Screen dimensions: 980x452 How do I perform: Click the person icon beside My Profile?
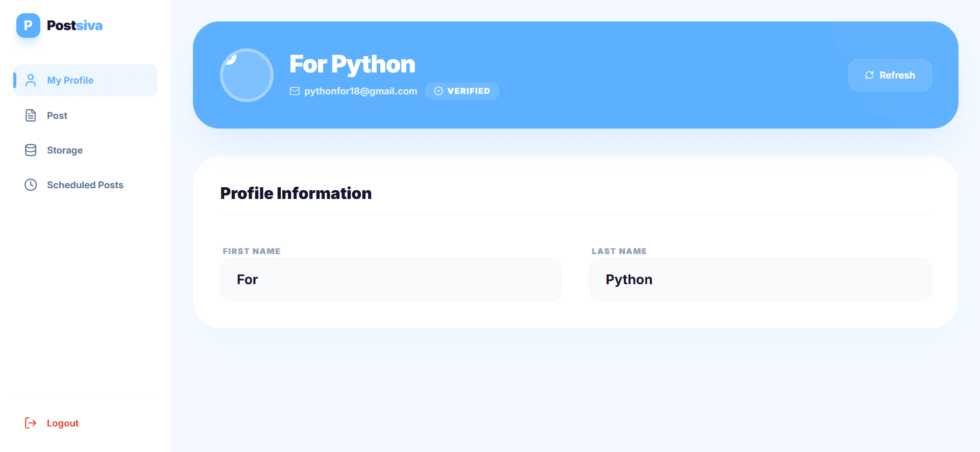coord(31,80)
